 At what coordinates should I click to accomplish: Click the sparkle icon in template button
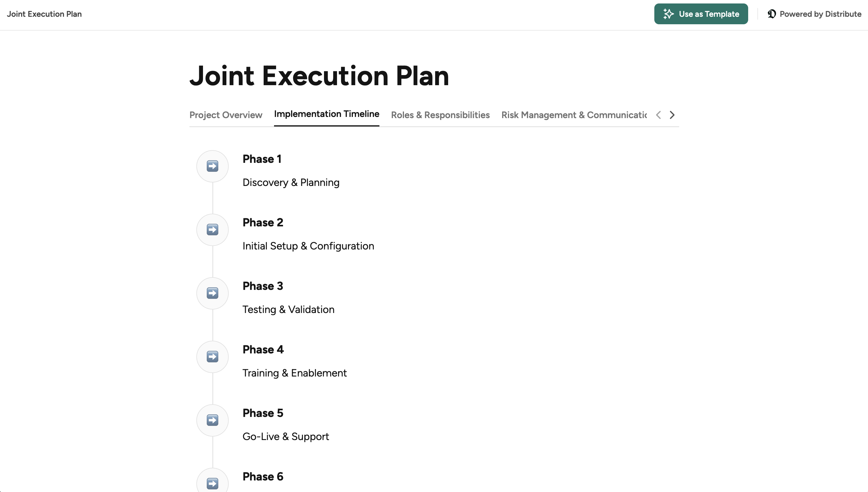(668, 14)
